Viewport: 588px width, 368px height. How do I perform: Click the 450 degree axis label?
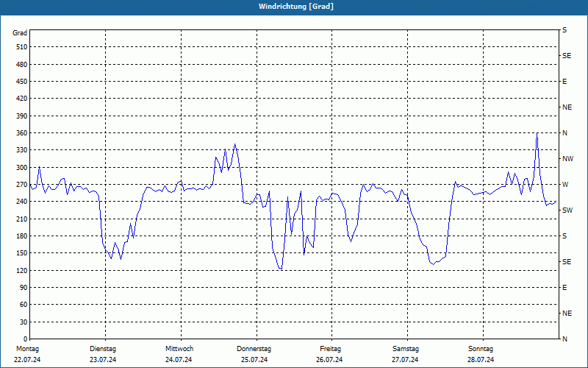[x=22, y=82]
